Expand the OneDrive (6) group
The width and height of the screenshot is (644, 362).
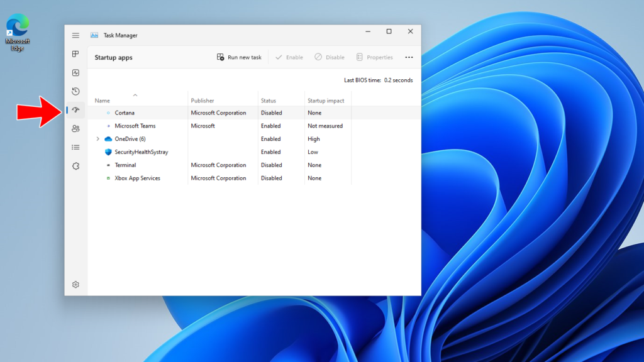[97, 139]
